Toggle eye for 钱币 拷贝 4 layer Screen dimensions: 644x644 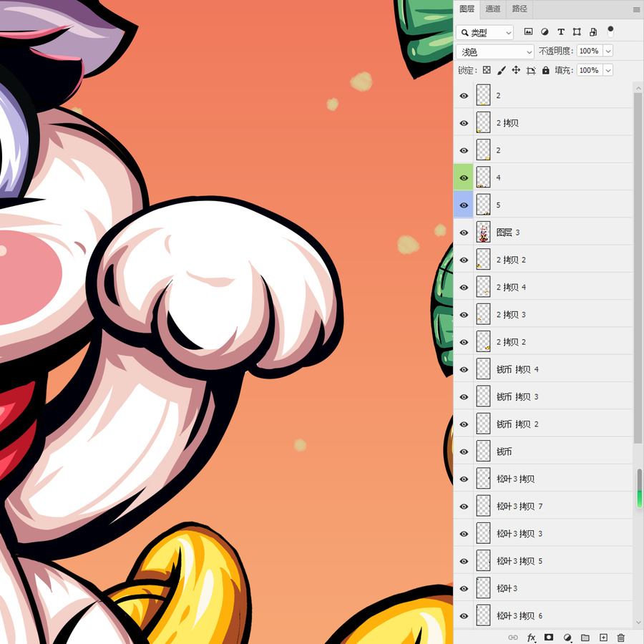(x=464, y=370)
